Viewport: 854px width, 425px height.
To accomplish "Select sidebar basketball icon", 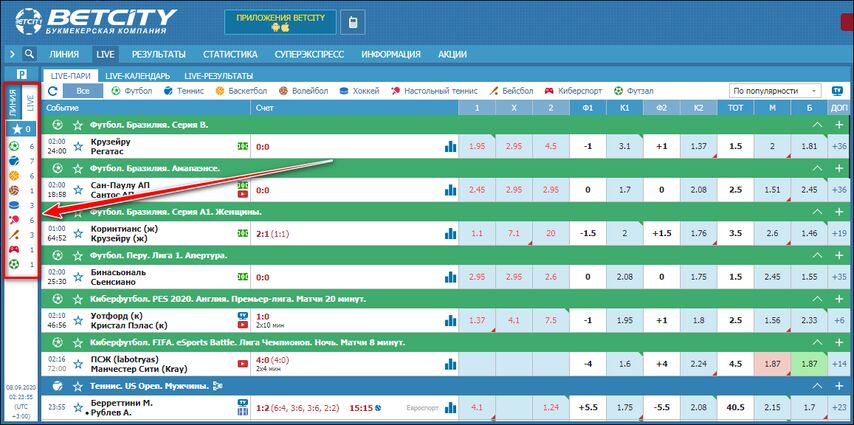I will coord(15,175).
